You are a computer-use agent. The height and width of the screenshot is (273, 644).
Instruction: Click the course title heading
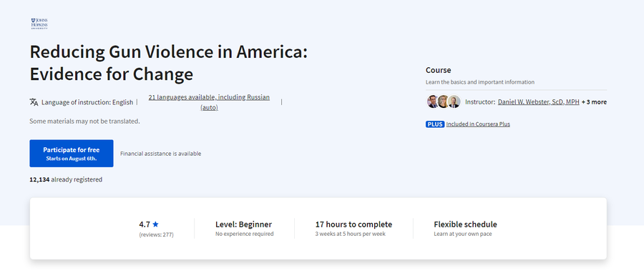click(168, 63)
